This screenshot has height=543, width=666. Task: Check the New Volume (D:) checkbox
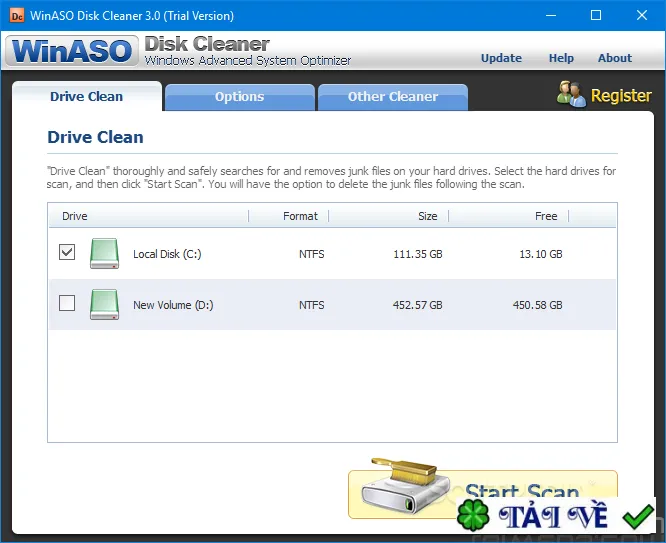[x=67, y=303]
